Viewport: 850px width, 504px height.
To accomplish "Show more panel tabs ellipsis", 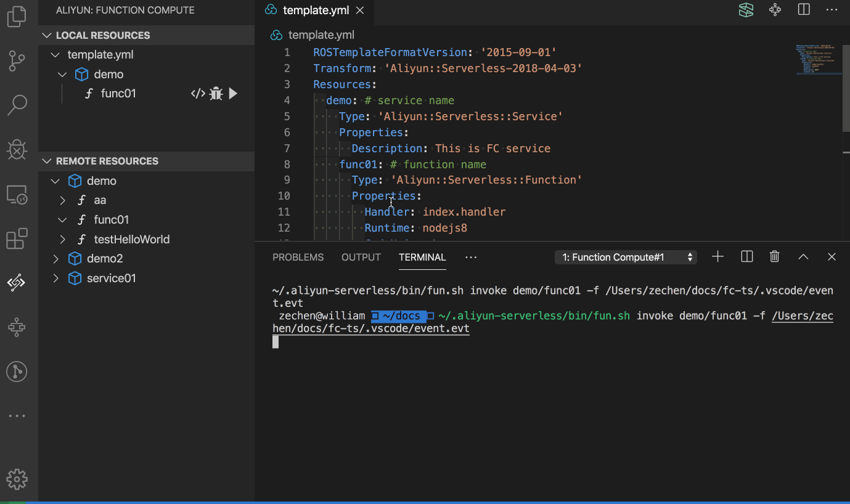I will coord(471,257).
